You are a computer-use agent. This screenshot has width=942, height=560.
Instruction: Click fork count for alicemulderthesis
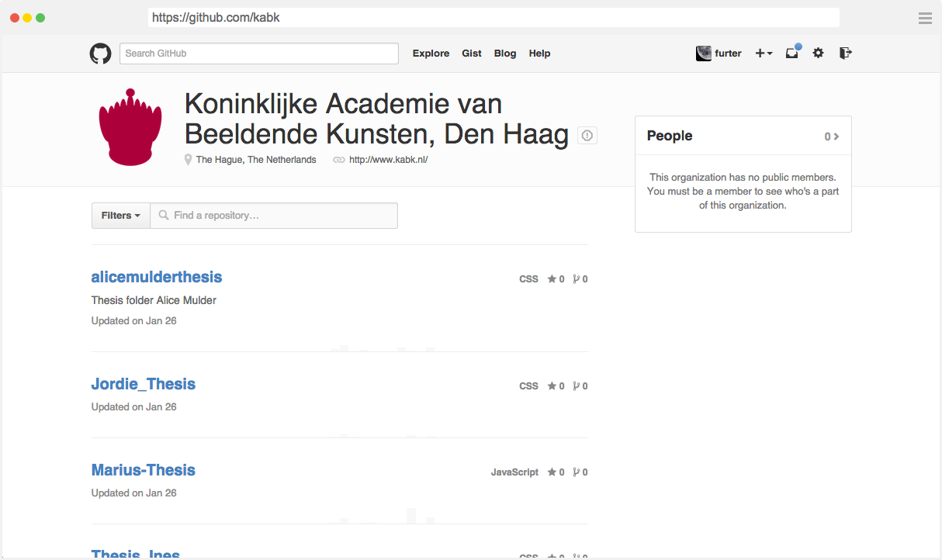pyautogui.click(x=580, y=279)
